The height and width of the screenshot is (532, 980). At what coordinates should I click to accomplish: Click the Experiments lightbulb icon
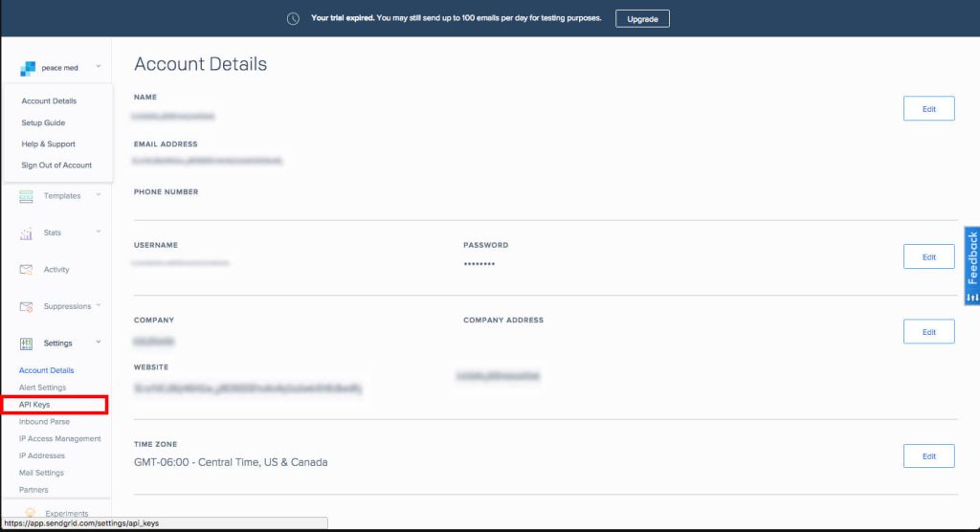(30, 513)
